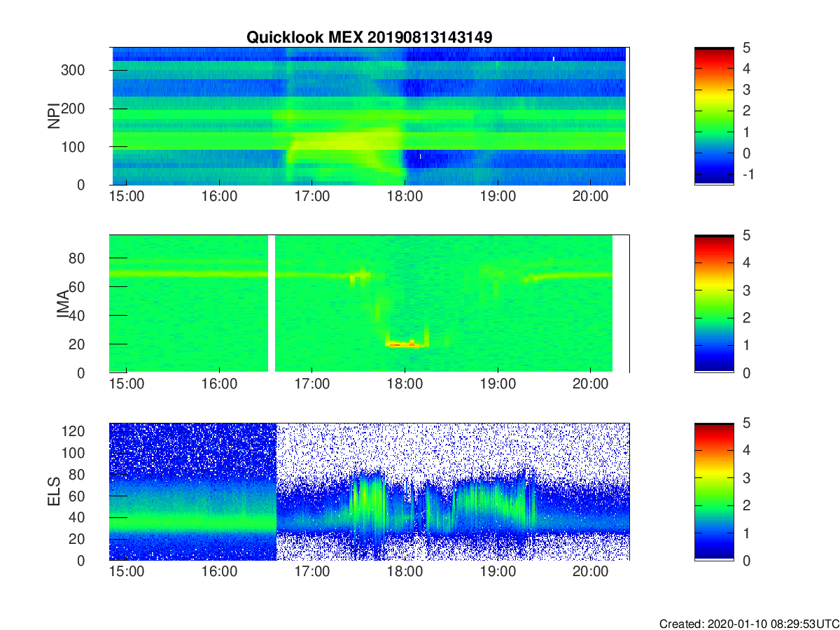Click the NPI y-axis label
This screenshot has height=630, width=840.
click(53, 116)
